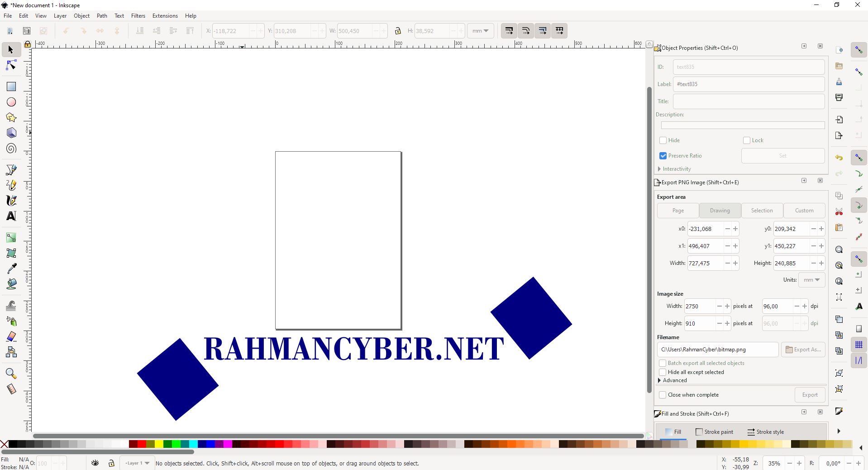868x470 pixels.
Task: Select the 3D box tool
Action: point(11,133)
